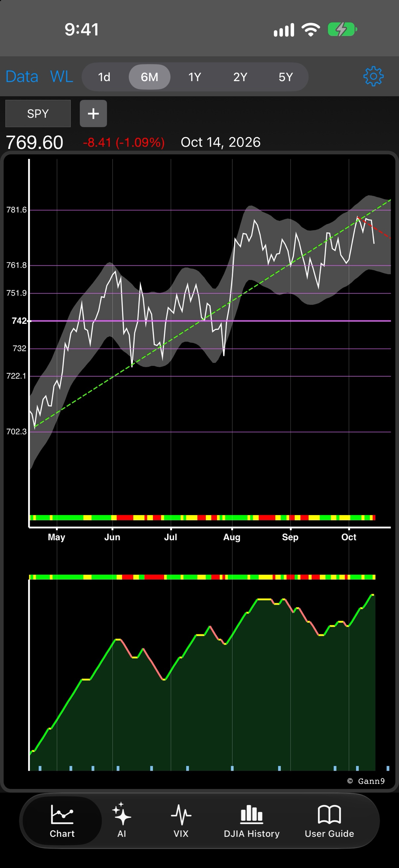
Task: Switch to the 1Y time range
Action: point(195,77)
